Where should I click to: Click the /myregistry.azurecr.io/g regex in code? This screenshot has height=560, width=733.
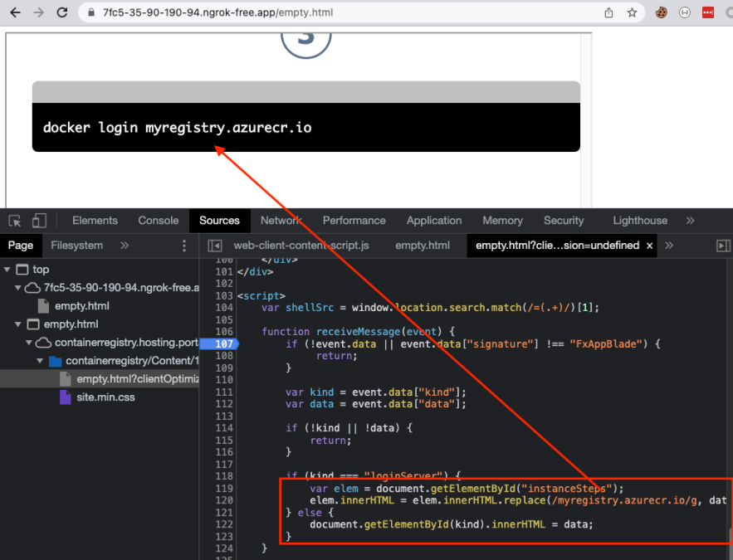pyautogui.click(x=624, y=500)
